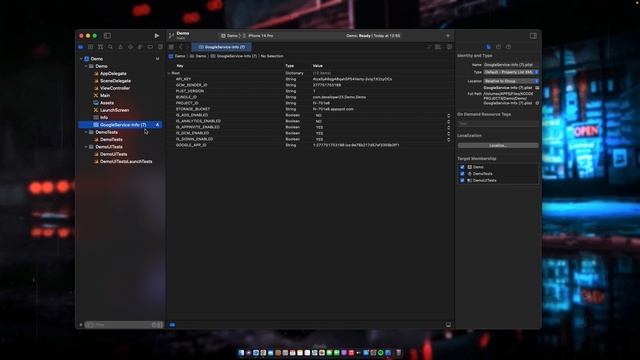Open the Test navigator diamond icon

pos(130,47)
